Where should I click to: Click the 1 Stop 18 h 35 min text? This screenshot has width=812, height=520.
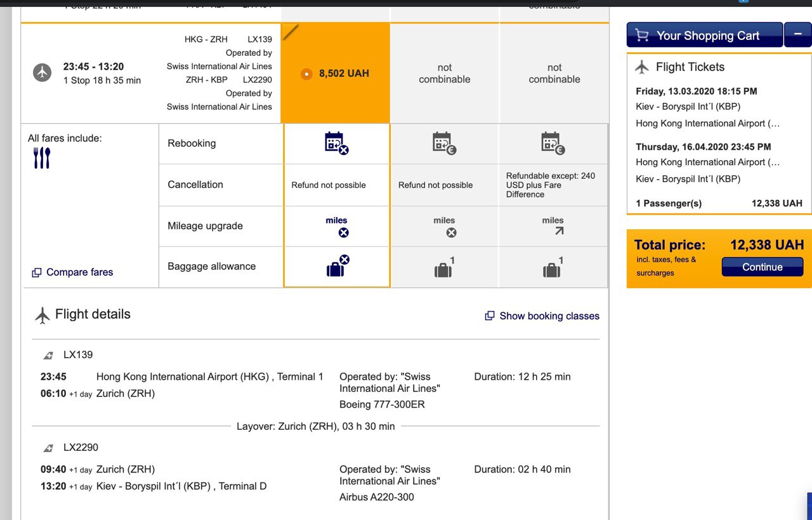coord(102,81)
